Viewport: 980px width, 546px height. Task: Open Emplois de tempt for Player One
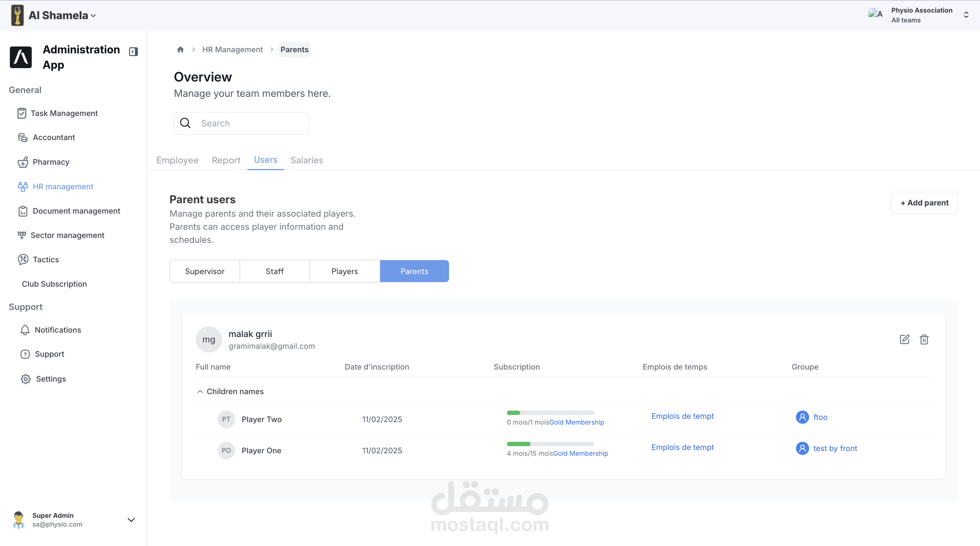coord(682,448)
